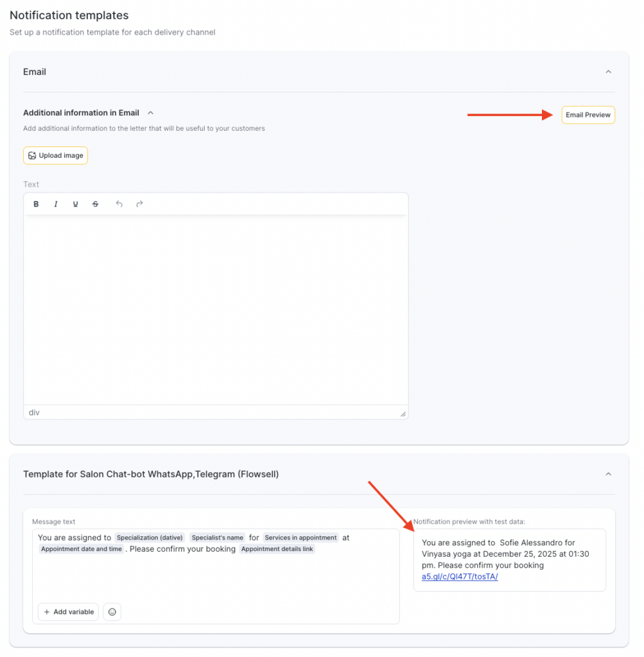The image size is (644, 657).
Task: Click the Upload image button
Action: (x=55, y=155)
